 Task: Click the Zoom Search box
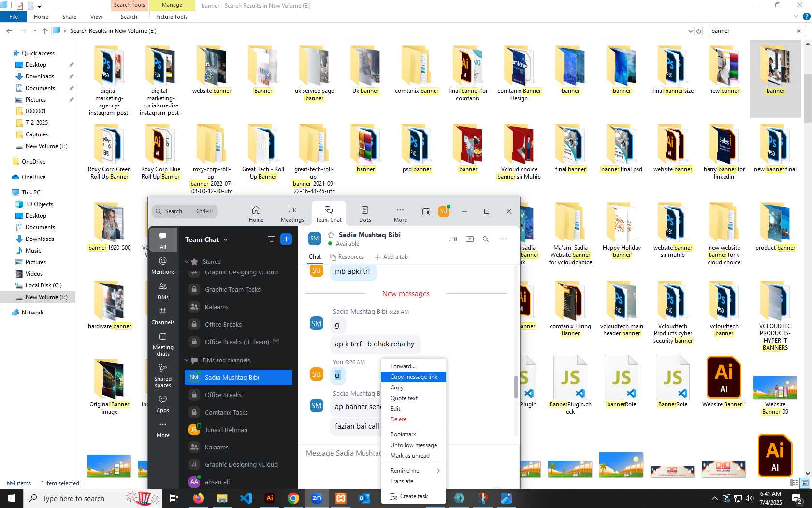184,211
